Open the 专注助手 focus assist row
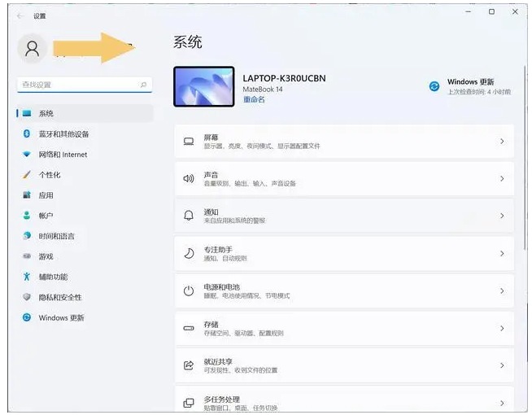This screenshot has height=415, width=532. coord(344,254)
